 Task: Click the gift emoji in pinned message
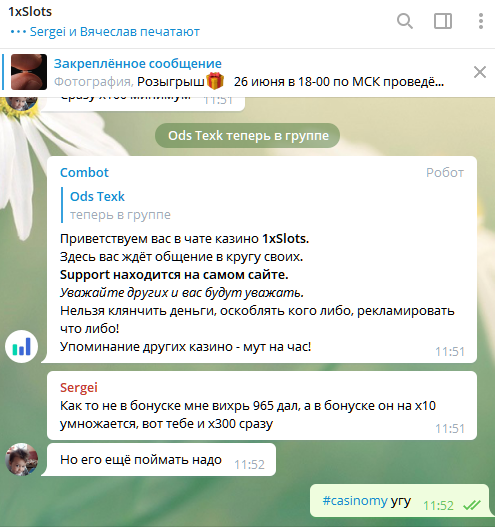pyautogui.click(x=215, y=81)
